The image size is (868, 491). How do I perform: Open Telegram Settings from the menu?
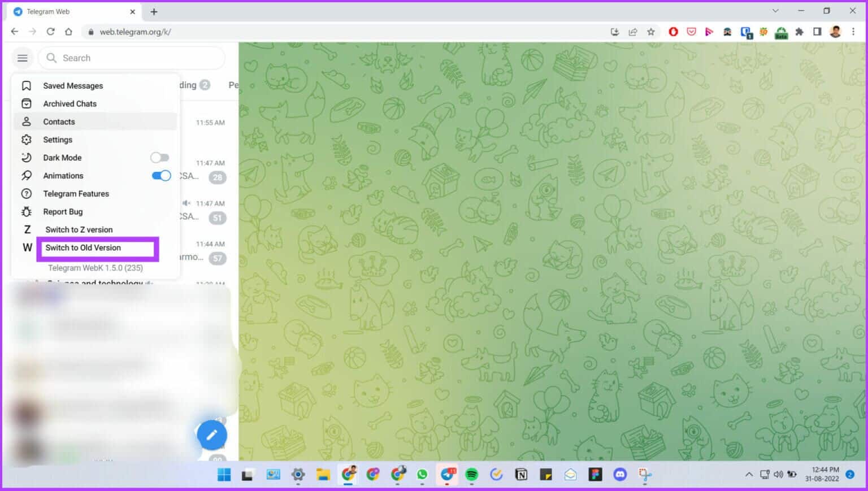(95, 140)
